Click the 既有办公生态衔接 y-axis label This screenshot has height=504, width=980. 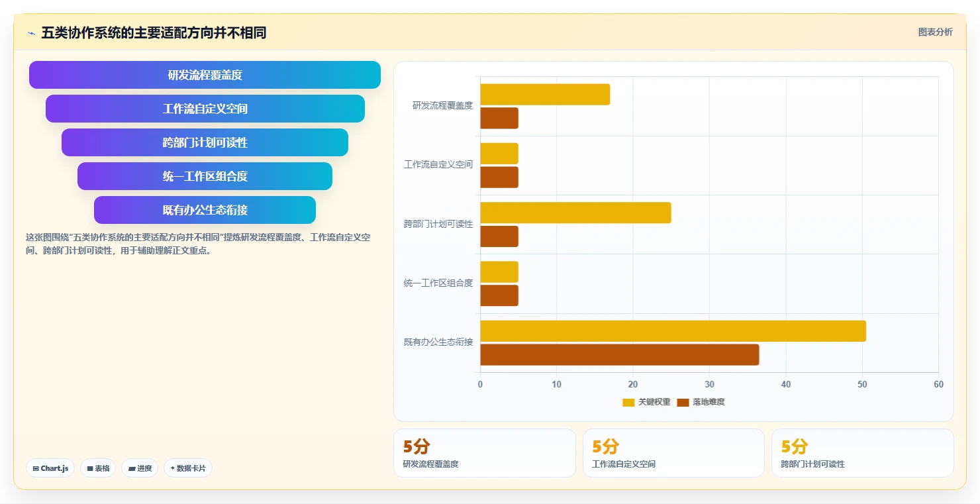tap(438, 342)
